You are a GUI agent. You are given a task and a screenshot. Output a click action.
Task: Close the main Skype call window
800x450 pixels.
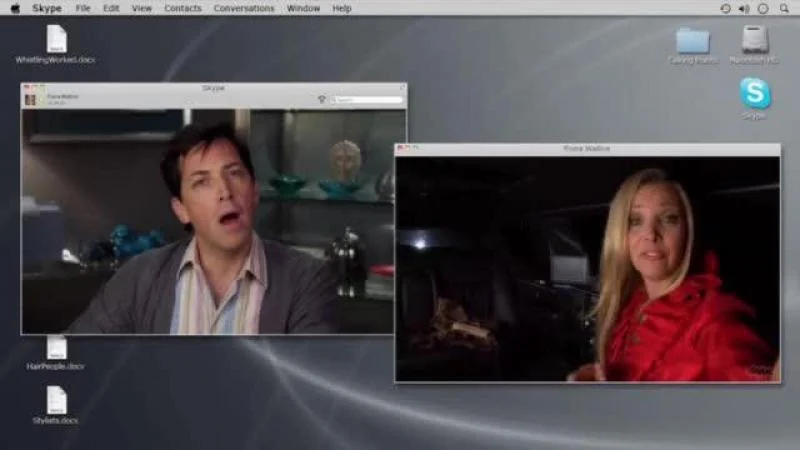27,88
